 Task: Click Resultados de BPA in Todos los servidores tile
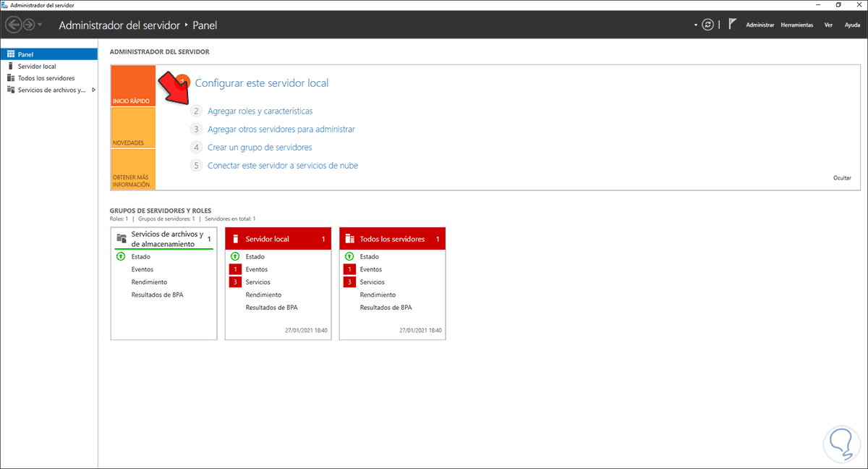tap(386, 308)
